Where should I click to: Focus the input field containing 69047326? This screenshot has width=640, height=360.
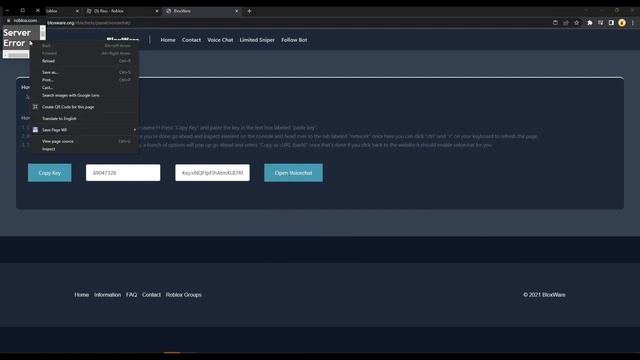[x=123, y=173]
